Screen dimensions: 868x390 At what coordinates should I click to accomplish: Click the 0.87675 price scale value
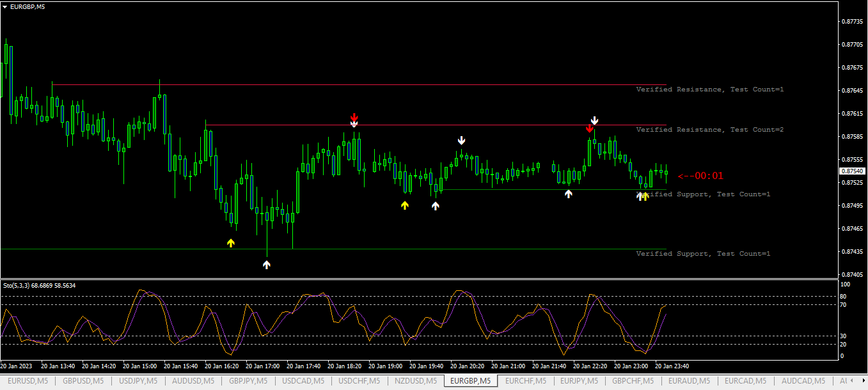point(852,68)
